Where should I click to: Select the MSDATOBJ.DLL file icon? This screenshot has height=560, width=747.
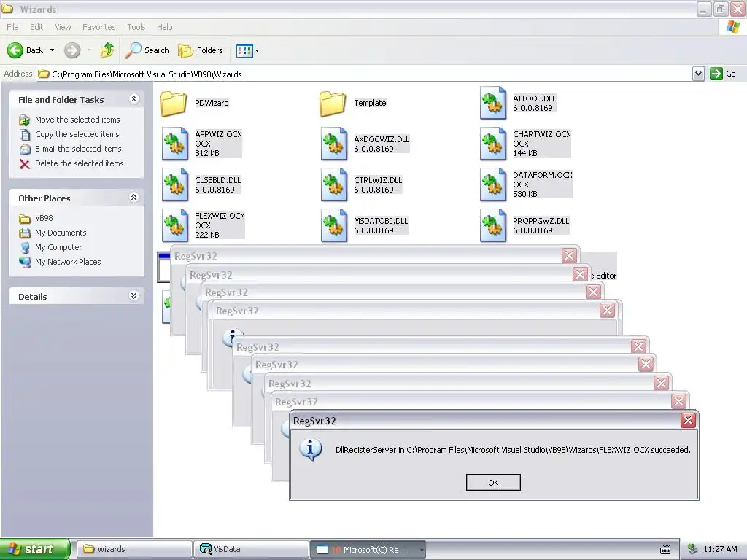(334, 225)
